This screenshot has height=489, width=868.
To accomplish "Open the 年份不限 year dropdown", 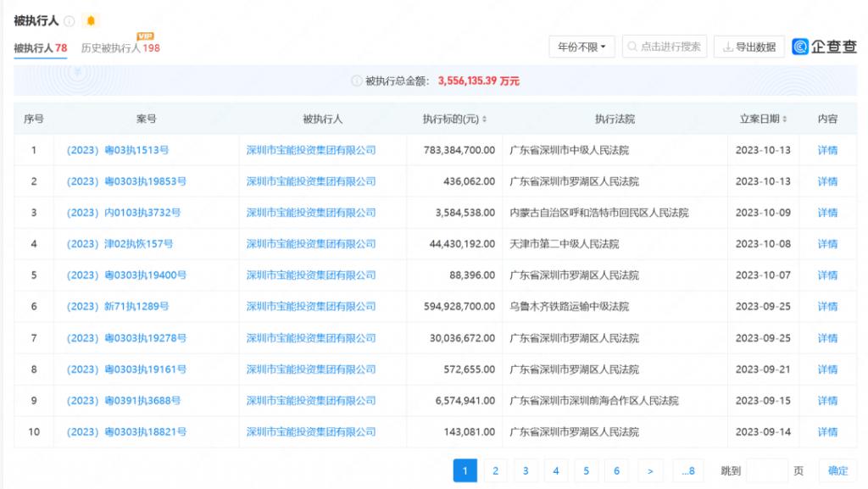I will tap(581, 47).
